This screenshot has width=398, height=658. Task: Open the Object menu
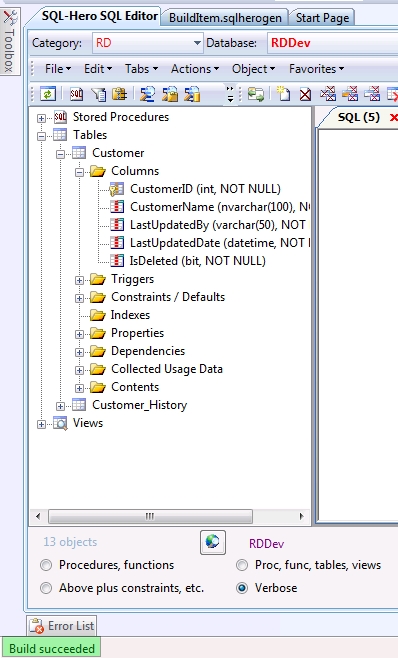(x=254, y=69)
